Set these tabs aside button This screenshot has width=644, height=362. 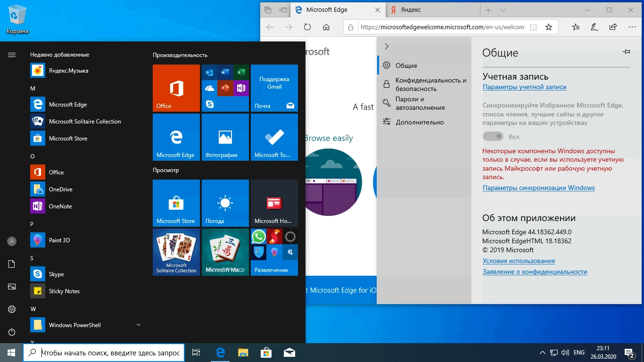[283, 10]
